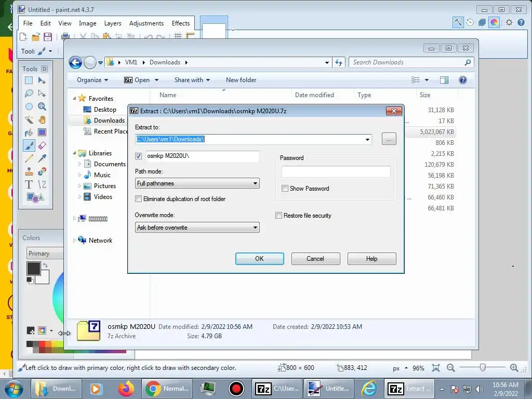Click the browse (...) button for destination
This screenshot has width=532, height=399.
(x=389, y=139)
